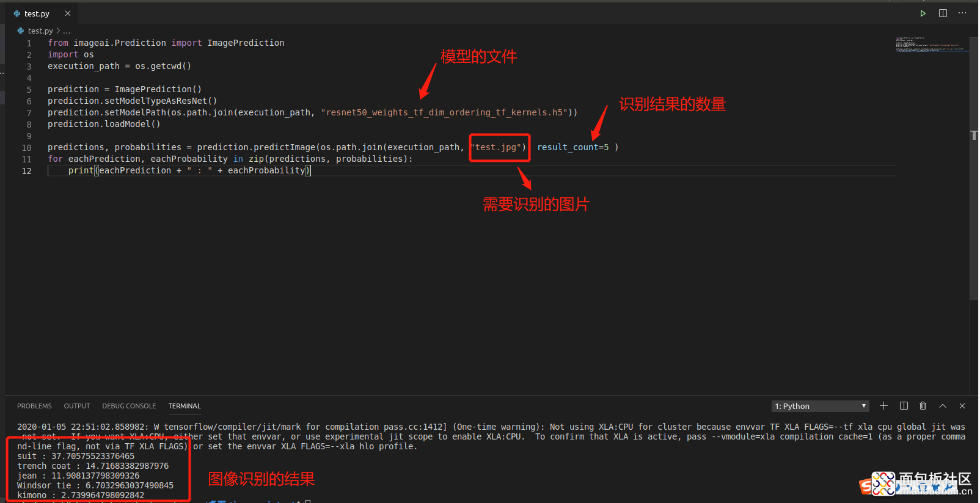Image resolution: width=980 pixels, height=503 pixels.
Task: Click the tensorflow warning timestamp in terminal
Action: [82, 427]
